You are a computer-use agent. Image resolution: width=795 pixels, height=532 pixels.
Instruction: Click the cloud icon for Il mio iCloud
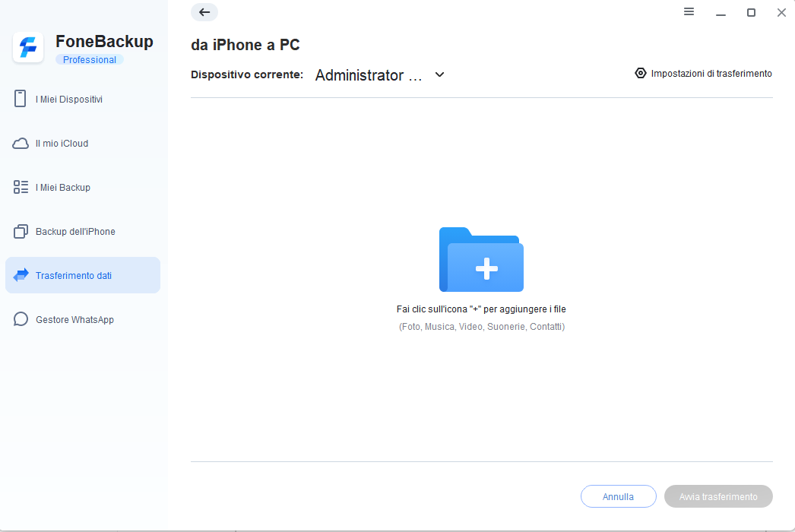click(x=21, y=144)
